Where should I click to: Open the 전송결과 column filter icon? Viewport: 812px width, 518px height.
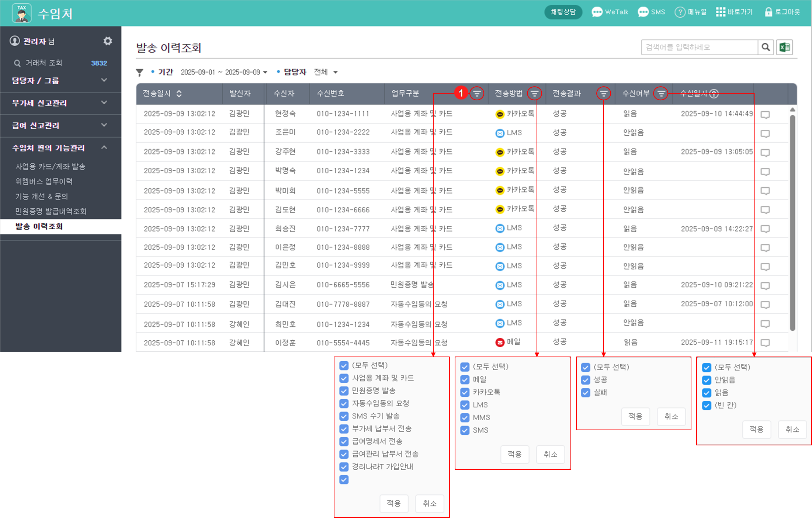click(603, 94)
